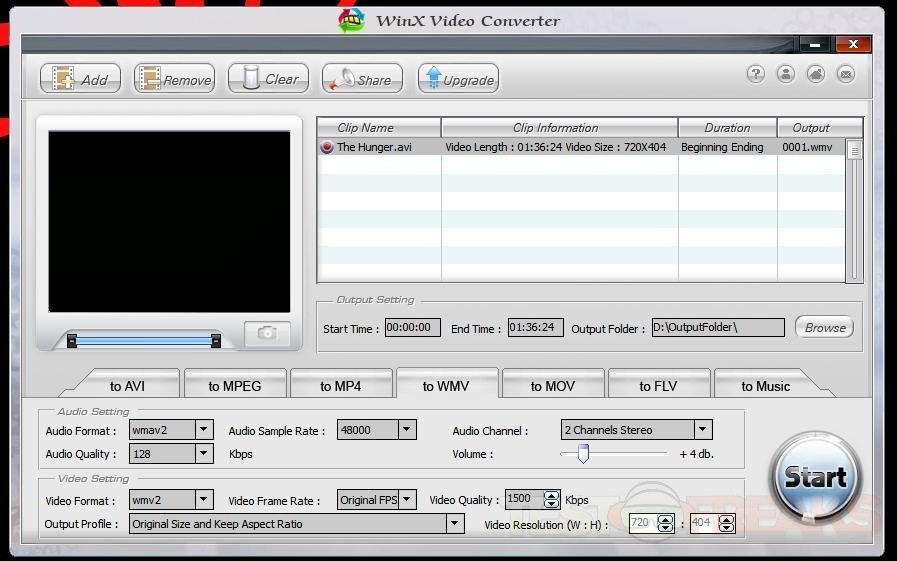Open the Video Format dropdown
The height and width of the screenshot is (561, 897).
tap(204, 499)
